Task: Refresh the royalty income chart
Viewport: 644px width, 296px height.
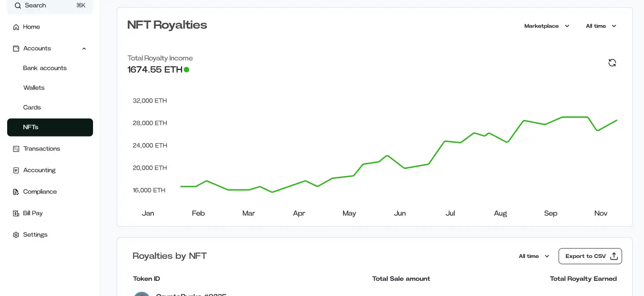Action: (x=612, y=63)
